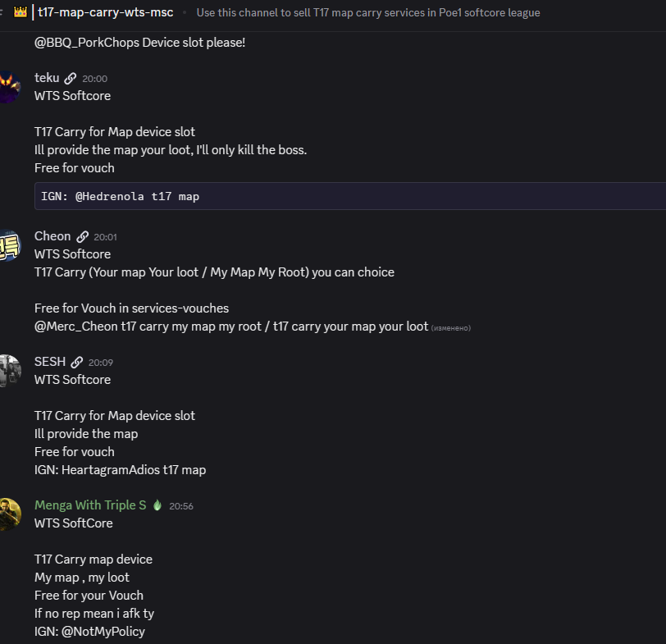
Task: Open Cheon's username profile popup
Action: tap(52, 236)
